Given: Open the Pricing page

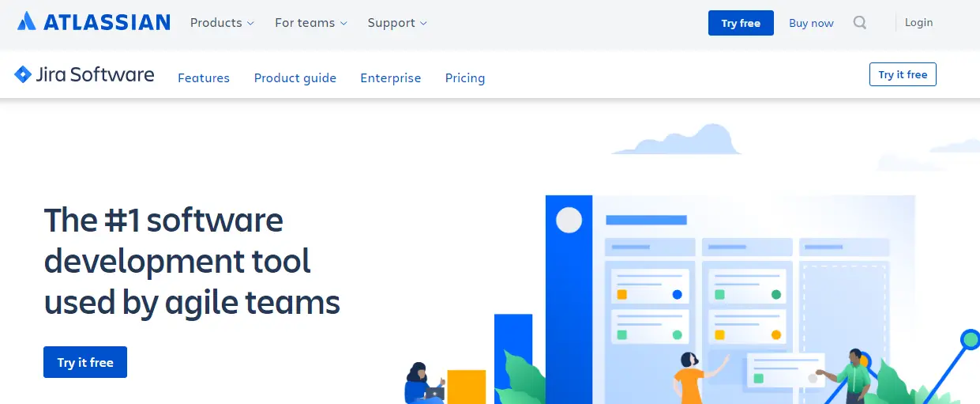Looking at the screenshot, I should [465, 77].
